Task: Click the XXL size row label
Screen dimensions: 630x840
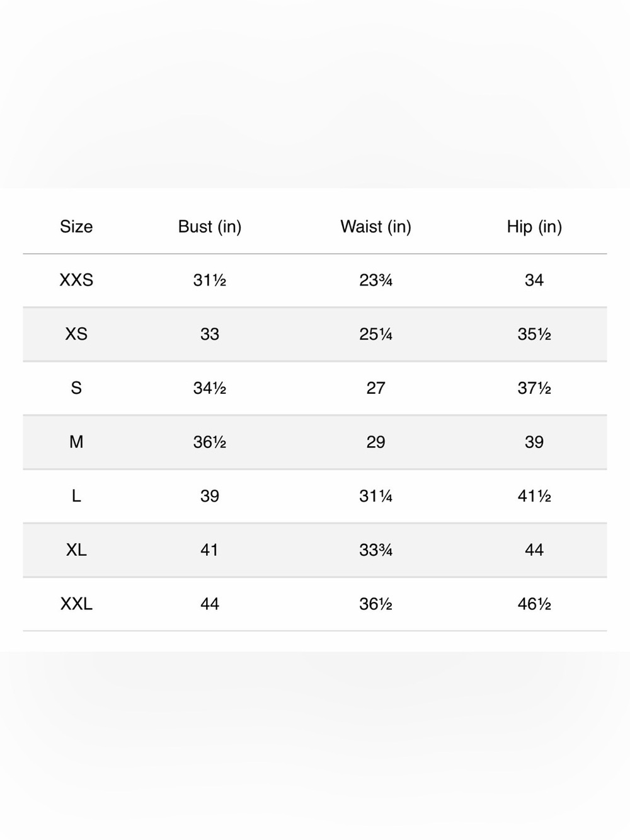Action: point(76,604)
